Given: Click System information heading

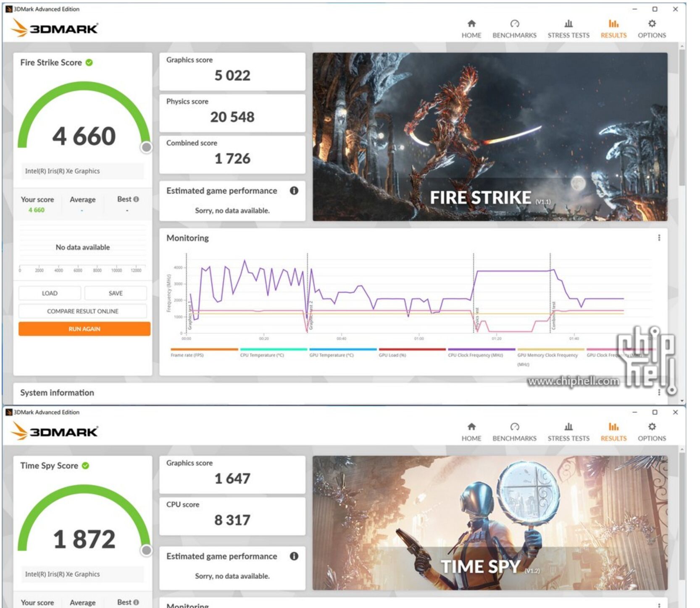Looking at the screenshot, I should point(57,393).
